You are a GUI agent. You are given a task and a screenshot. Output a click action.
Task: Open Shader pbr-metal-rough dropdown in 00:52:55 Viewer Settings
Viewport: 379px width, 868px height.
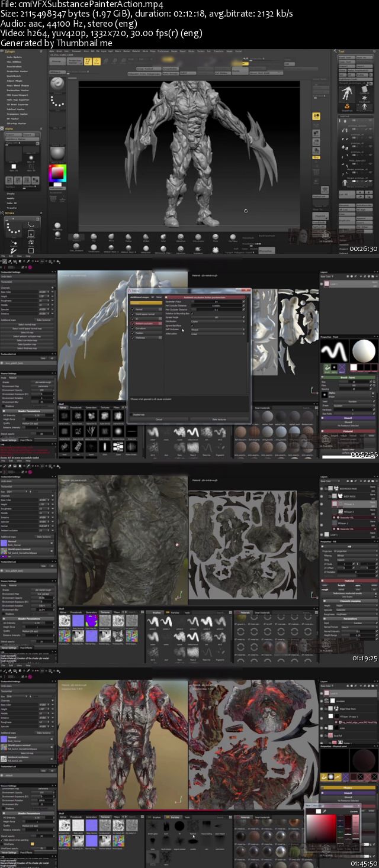[x=41, y=382]
